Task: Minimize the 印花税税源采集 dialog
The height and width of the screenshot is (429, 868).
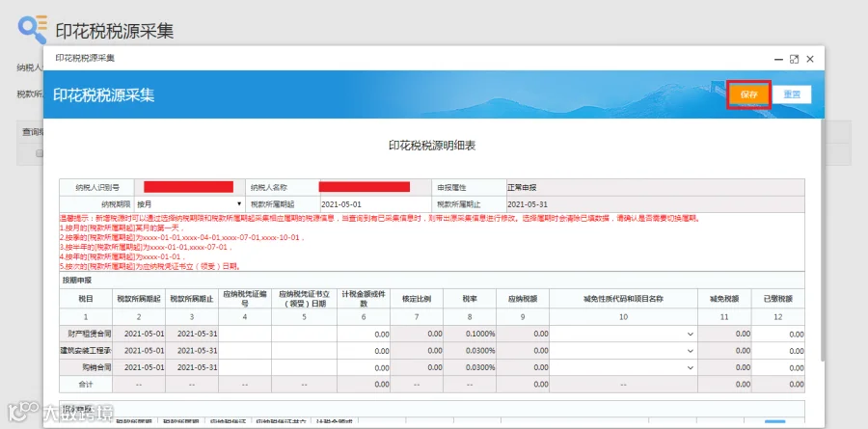Action: [x=778, y=59]
